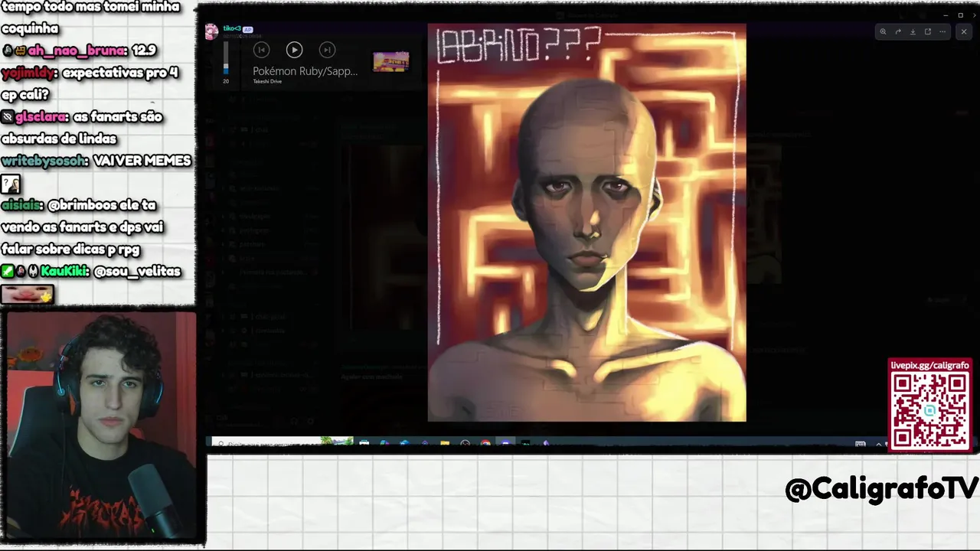
Task: Click the livepix.gg/caligrafo link text
Action: (x=929, y=365)
